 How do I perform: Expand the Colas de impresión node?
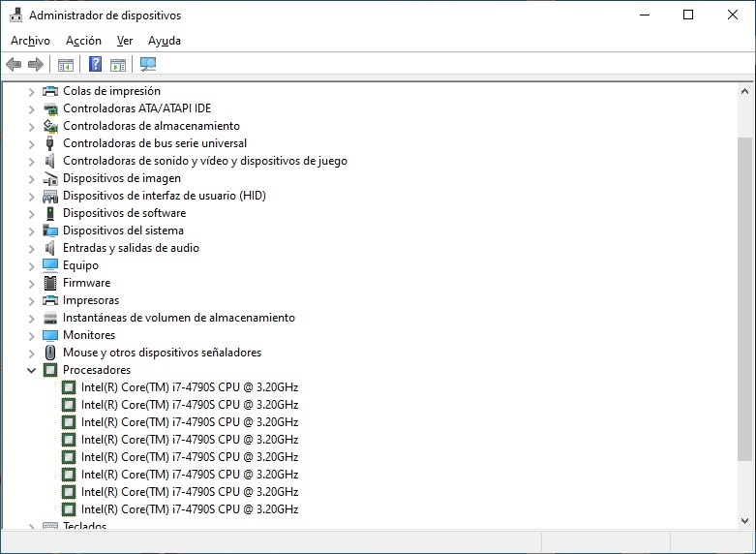(31, 91)
